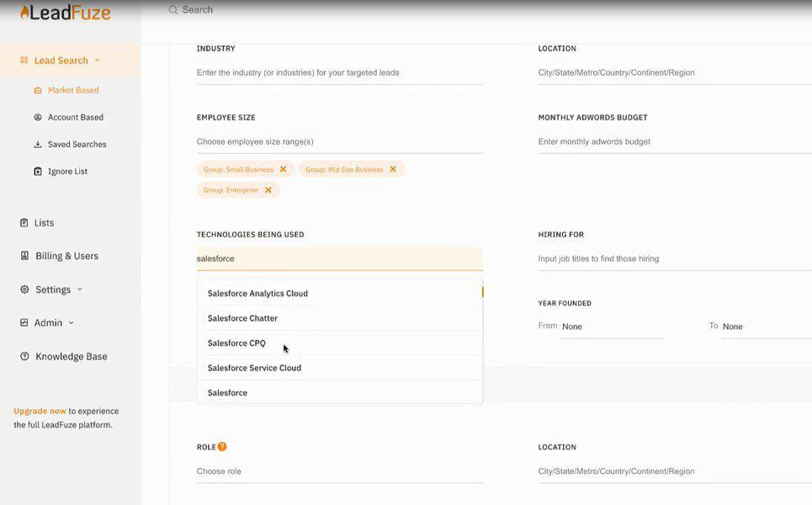This screenshot has width=812, height=505.
Task: Click the Lead Search menu label
Action: click(61, 60)
